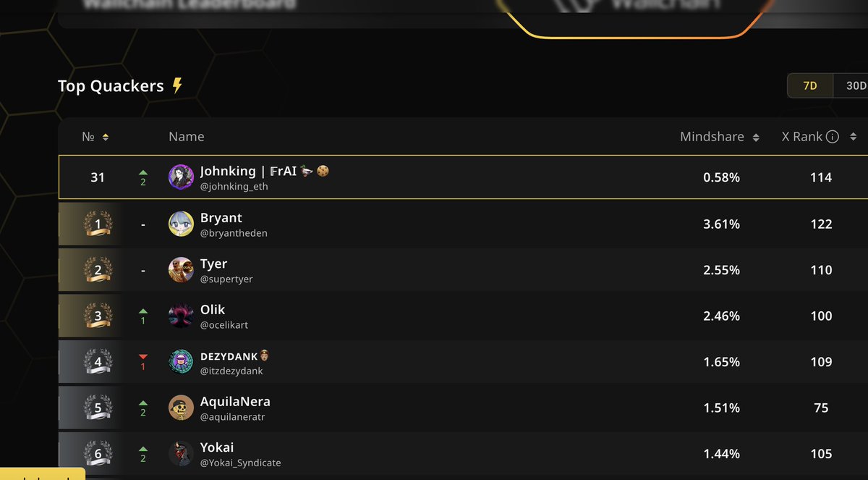
Task: Open Yokai's profile avatar
Action: pos(181,454)
